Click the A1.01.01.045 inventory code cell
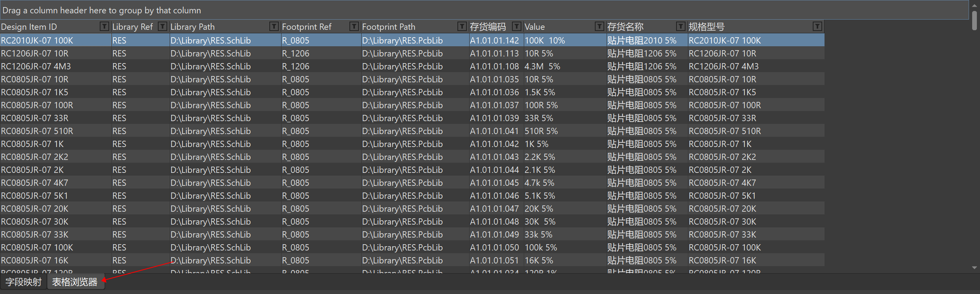 click(x=494, y=183)
